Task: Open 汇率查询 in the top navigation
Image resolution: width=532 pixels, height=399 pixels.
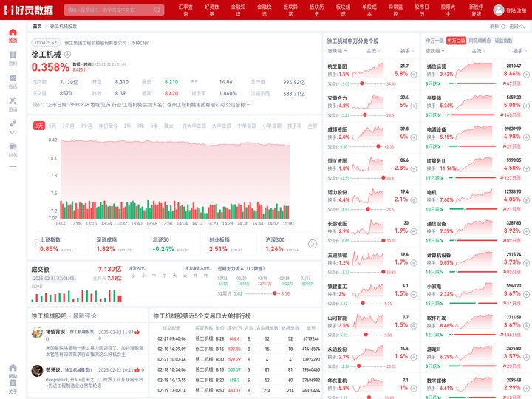Action: pyautogui.click(x=185, y=10)
